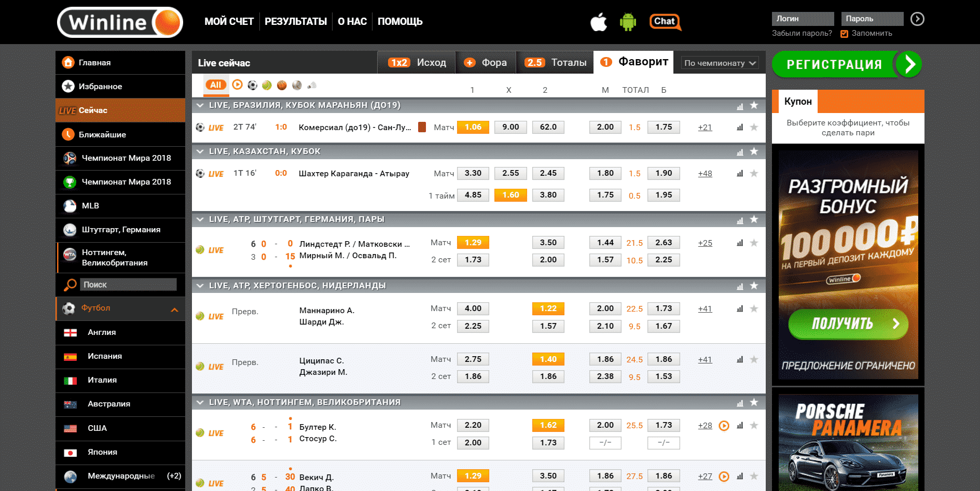Open Штутгарт, Германия section in sidebar

[x=120, y=230]
